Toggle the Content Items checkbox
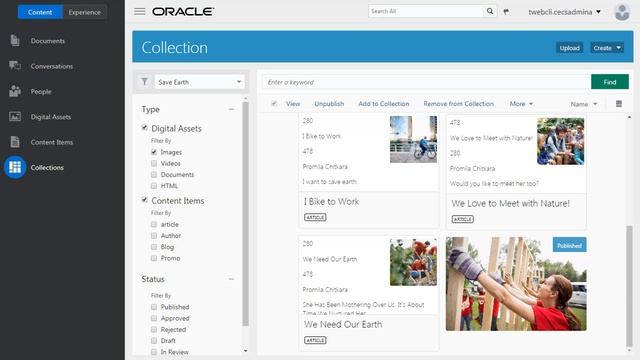 click(144, 200)
